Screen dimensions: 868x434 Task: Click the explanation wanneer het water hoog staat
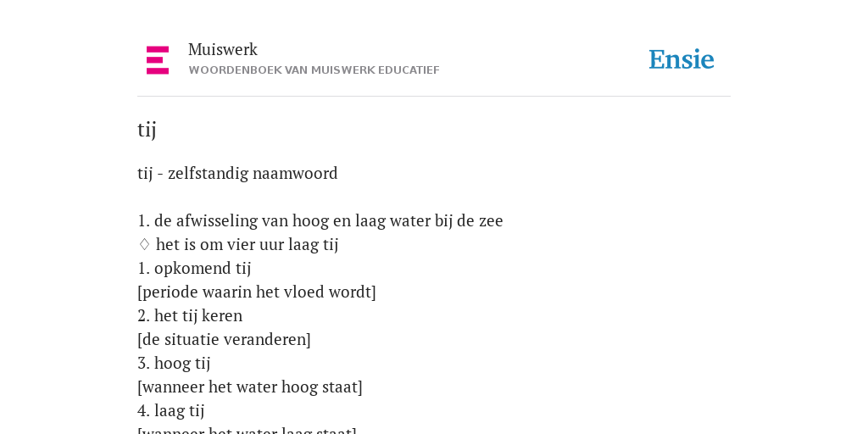coord(250,387)
